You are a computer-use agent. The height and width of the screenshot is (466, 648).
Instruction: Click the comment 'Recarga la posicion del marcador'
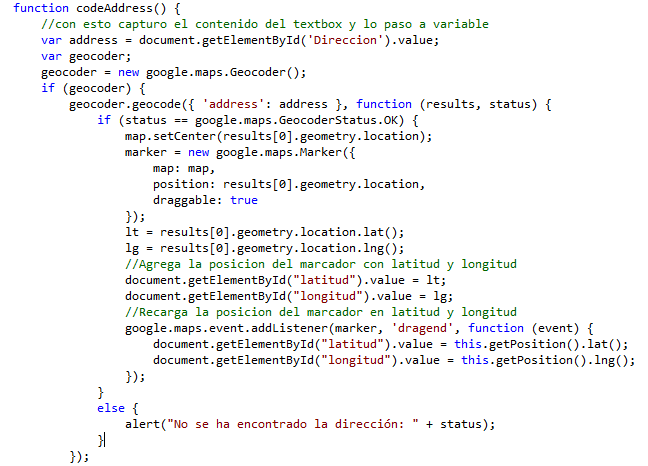(x=321, y=312)
